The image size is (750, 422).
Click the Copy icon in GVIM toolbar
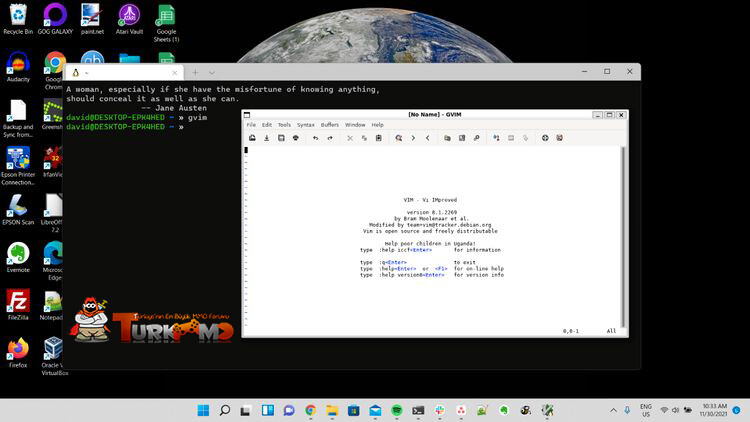364,138
